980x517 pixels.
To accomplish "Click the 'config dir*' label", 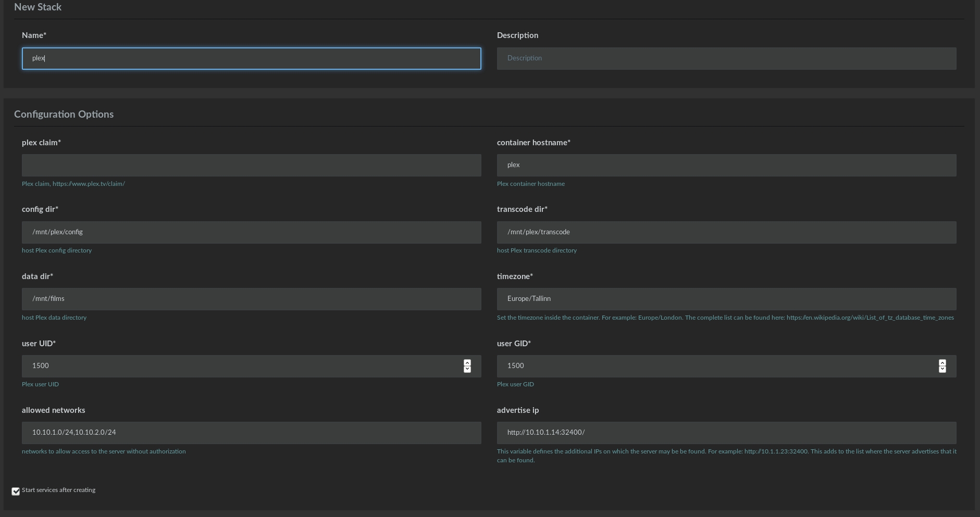I will (40, 209).
